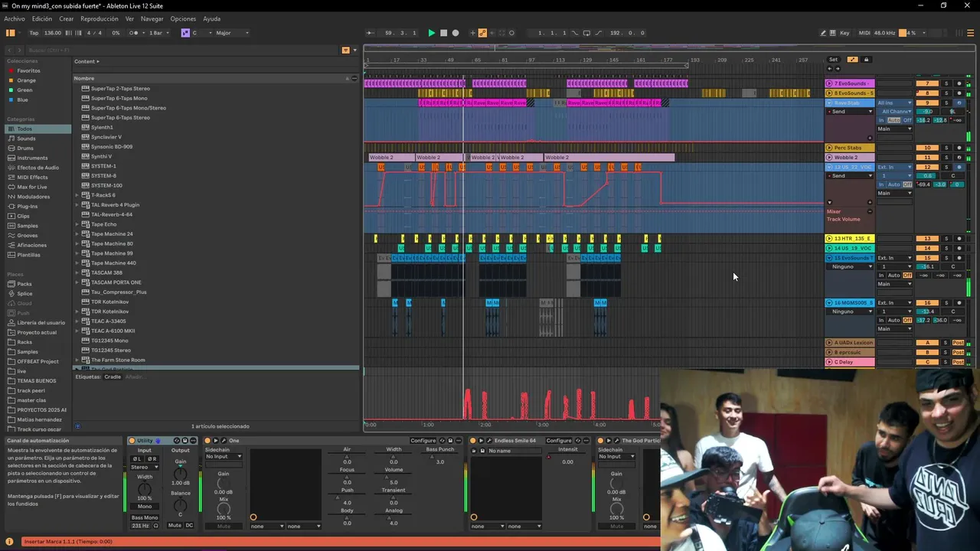
Task: Toggle the metronome button
Action: click(x=134, y=33)
